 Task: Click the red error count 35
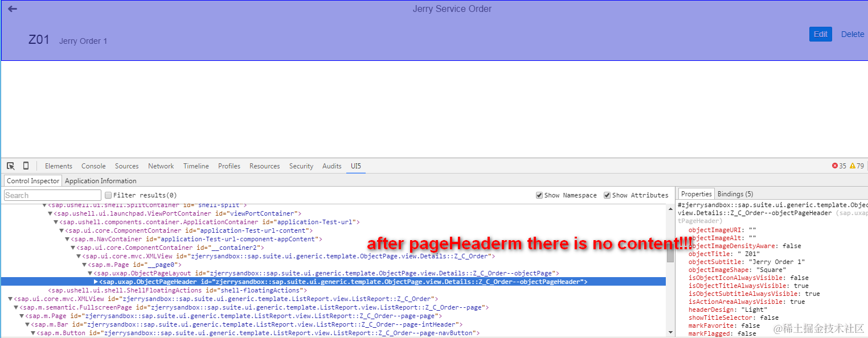click(x=839, y=166)
